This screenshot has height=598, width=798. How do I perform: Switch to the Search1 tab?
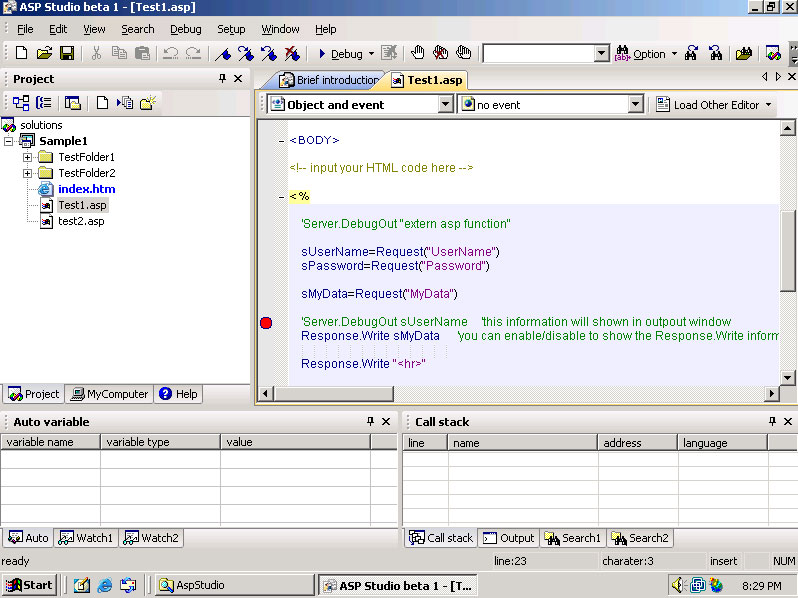[573, 538]
